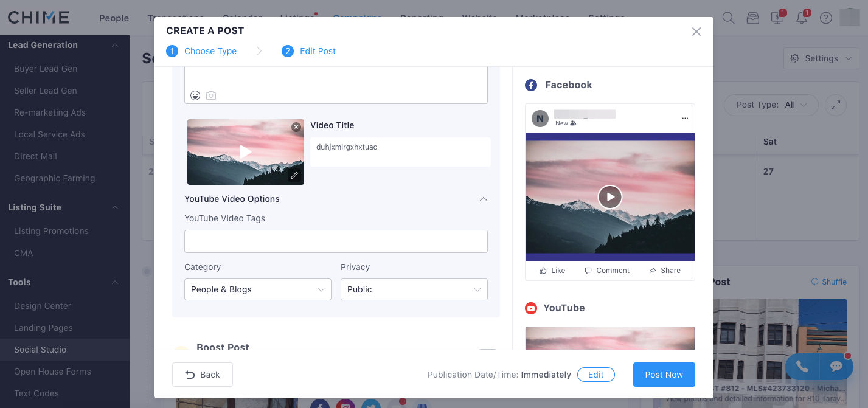This screenshot has width=868, height=408.
Task: Click the Facebook logo icon in the preview panel
Action: pyautogui.click(x=531, y=85)
